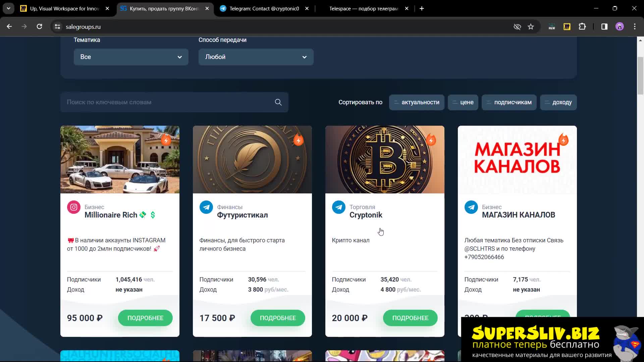Click ПОДРОБНЕЕ on the 20 000 ₽ card
The image size is (644, 362).
coord(410,318)
